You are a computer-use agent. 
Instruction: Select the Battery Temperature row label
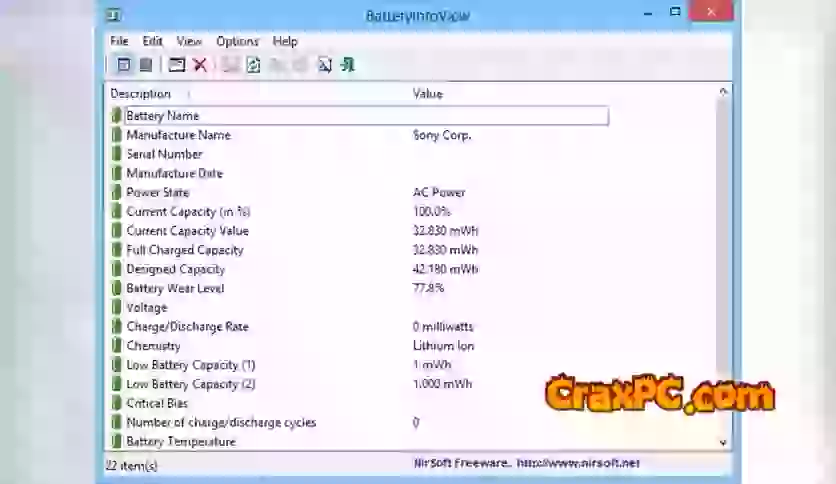(181, 441)
